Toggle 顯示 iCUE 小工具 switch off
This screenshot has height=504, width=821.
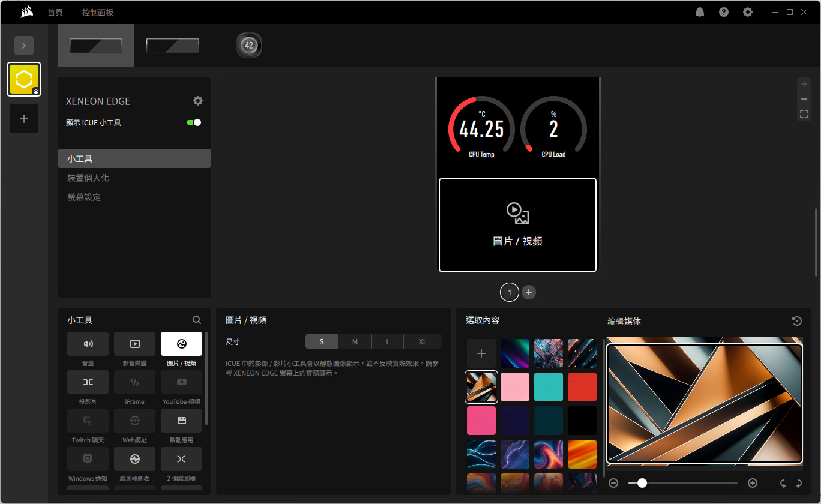pos(194,122)
